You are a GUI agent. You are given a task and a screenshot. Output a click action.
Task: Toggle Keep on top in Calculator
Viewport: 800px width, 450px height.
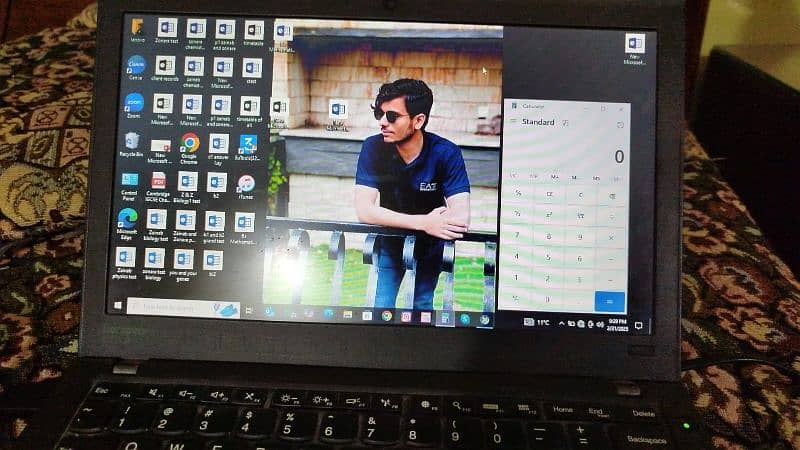pos(565,122)
